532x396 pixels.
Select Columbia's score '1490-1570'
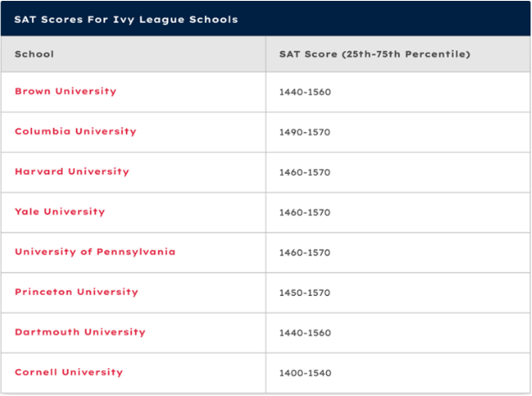[305, 132]
